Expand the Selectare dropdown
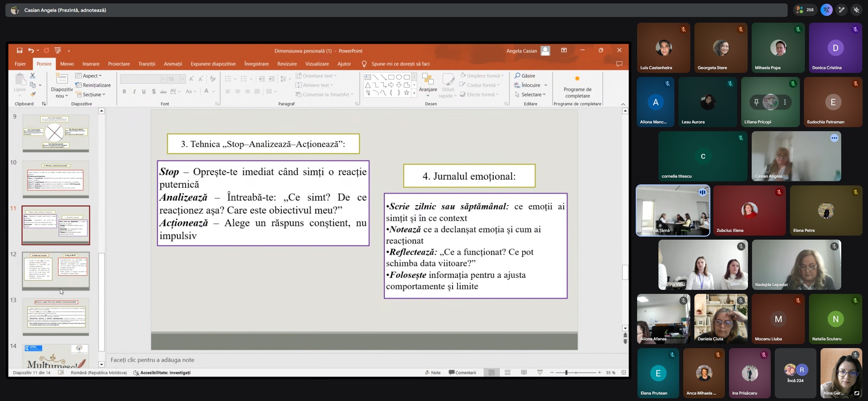This screenshot has width=868, height=401. coord(531,95)
